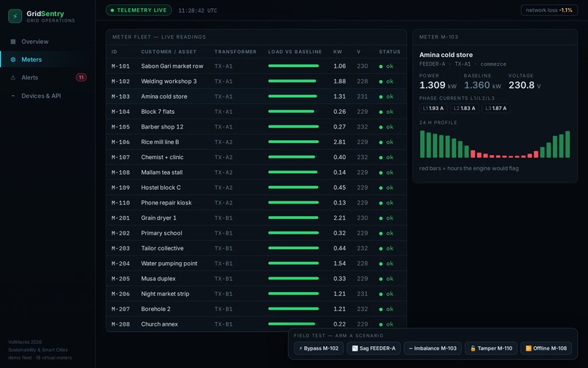Click the L3 1.87 A phase current chip
Viewport: 588px width, 368px height.
pos(496,108)
